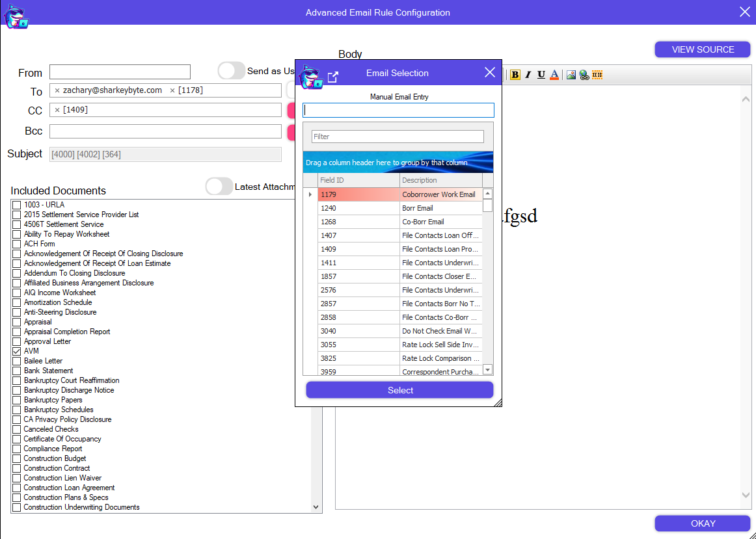Remove zachary@sharkeybyte.com from the To field
The image size is (756, 539).
(x=57, y=90)
